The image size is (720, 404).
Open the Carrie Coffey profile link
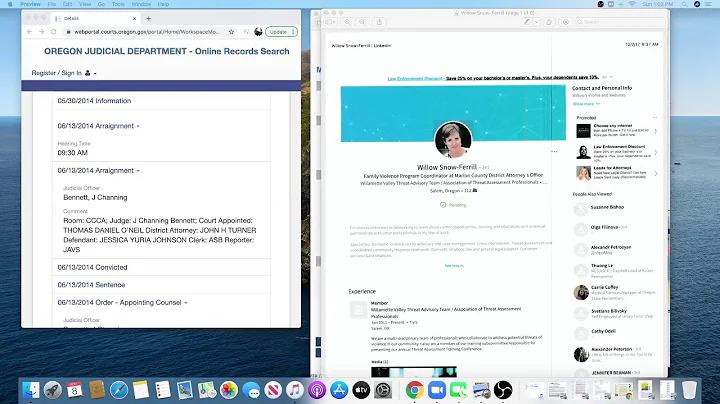coord(604,287)
